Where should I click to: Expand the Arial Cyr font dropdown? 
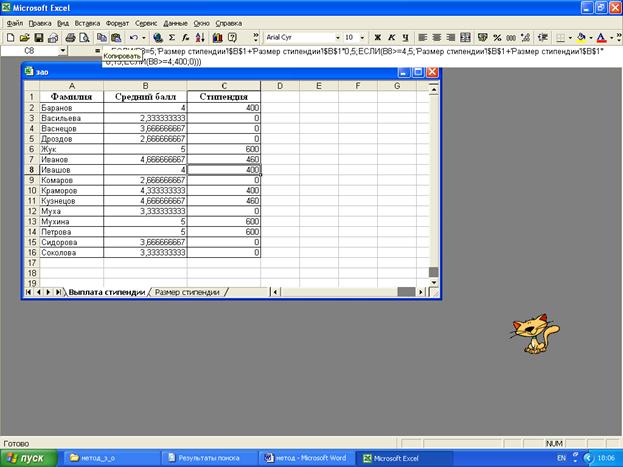point(338,38)
